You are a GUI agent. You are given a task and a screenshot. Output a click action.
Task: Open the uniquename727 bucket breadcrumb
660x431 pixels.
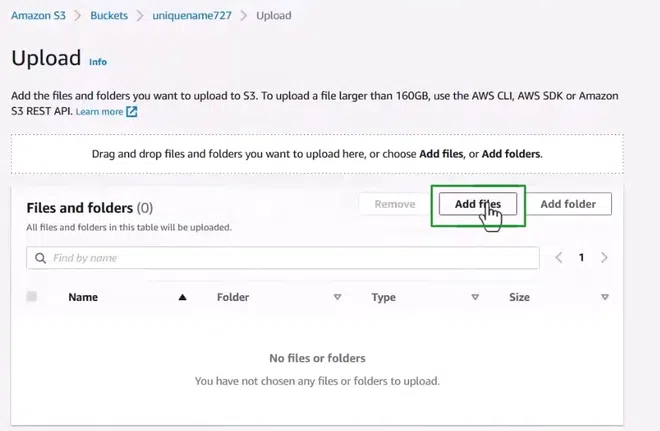[x=192, y=16]
